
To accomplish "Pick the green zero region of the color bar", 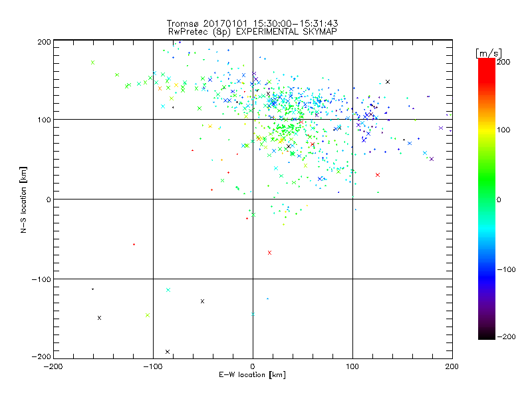I will coord(487,199).
